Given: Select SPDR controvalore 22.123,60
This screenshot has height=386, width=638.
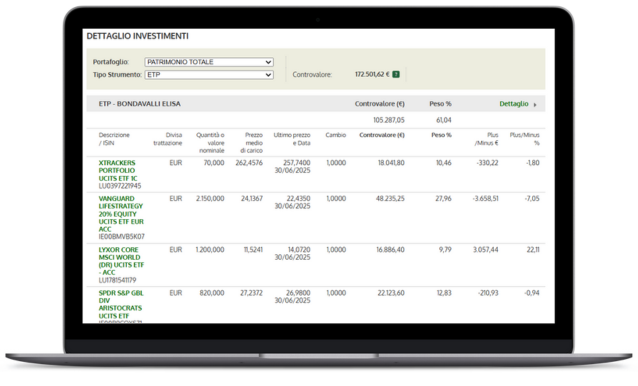Looking at the screenshot, I should click(x=391, y=293).
